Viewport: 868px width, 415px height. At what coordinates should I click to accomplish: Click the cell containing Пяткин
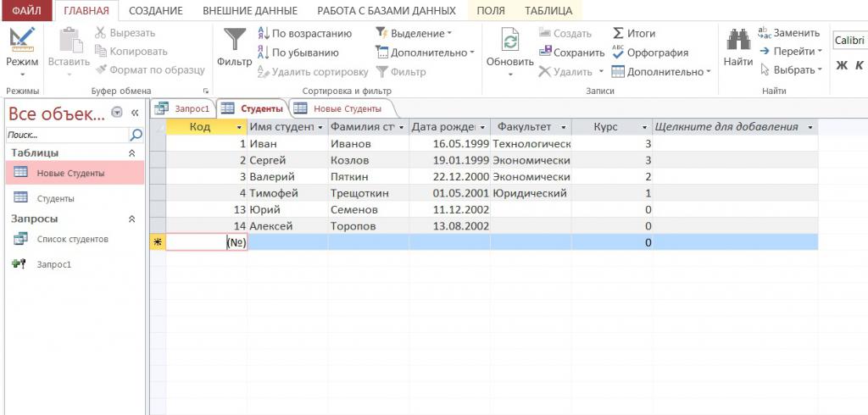[x=369, y=177]
